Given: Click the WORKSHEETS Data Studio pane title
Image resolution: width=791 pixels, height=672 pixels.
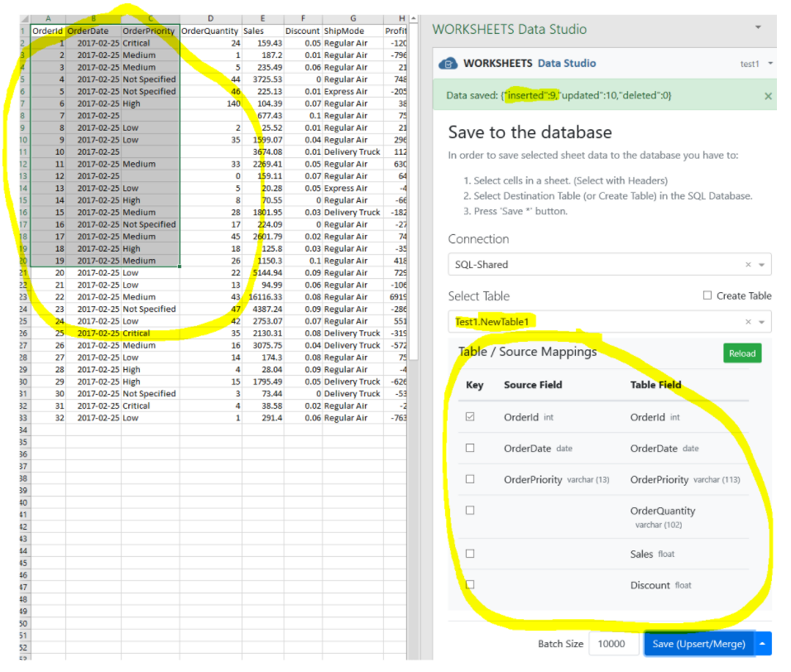Looking at the screenshot, I should (509, 29).
